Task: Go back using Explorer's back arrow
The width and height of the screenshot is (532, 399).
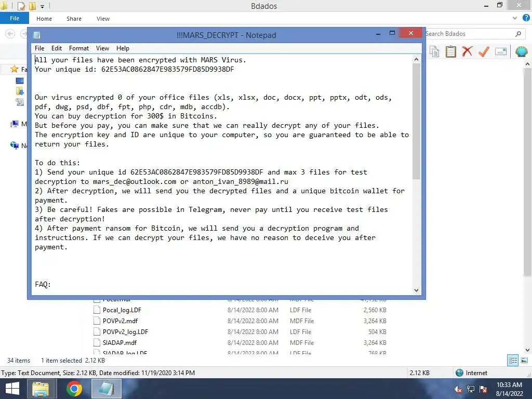Action: 10,34
